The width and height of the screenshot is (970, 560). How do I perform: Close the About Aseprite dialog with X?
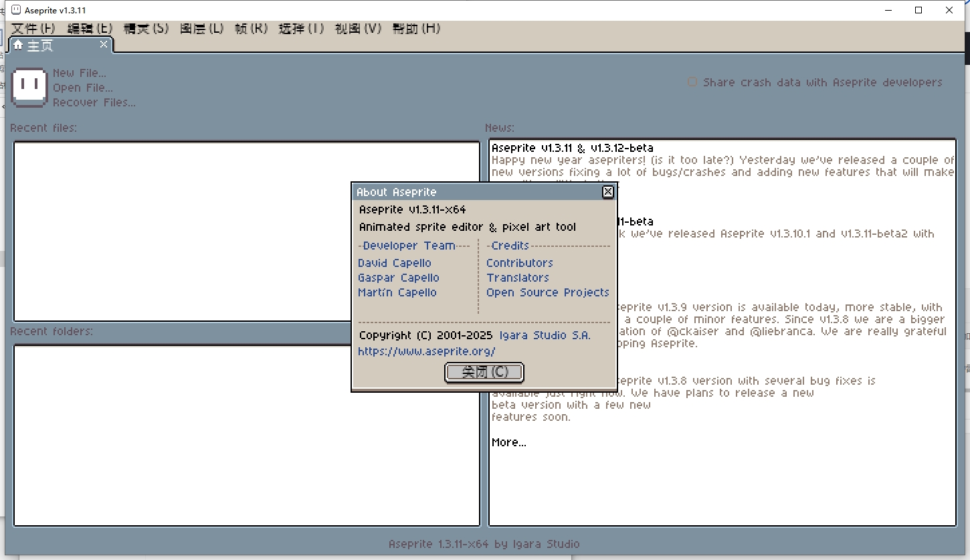(x=607, y=192)
